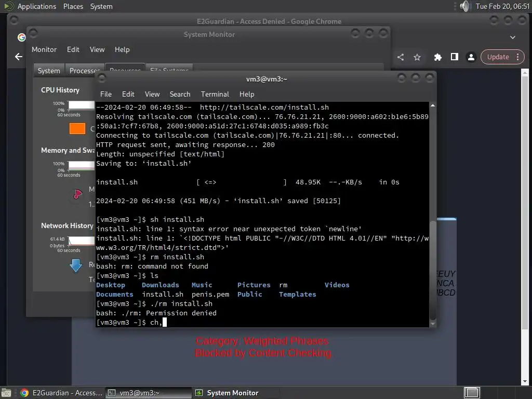Click terminal scrollbar up arrow

(x=433, y=106)
